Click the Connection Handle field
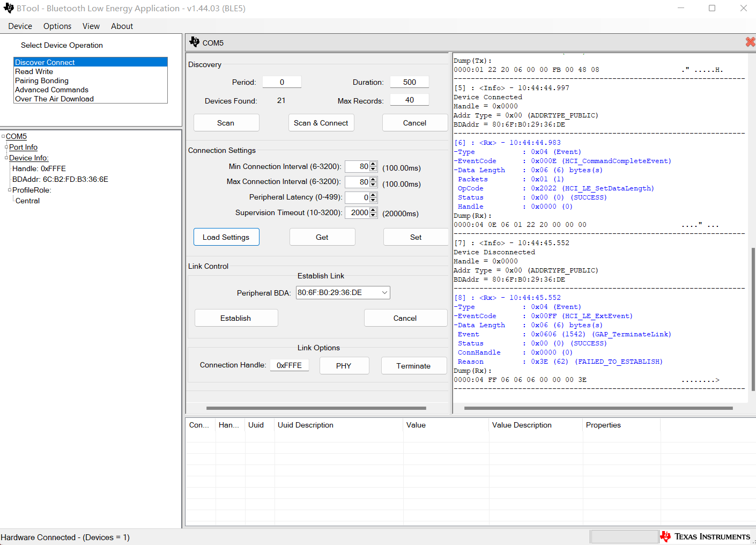Viewport: 756px width, 545px height. click(x=290, y=365)
